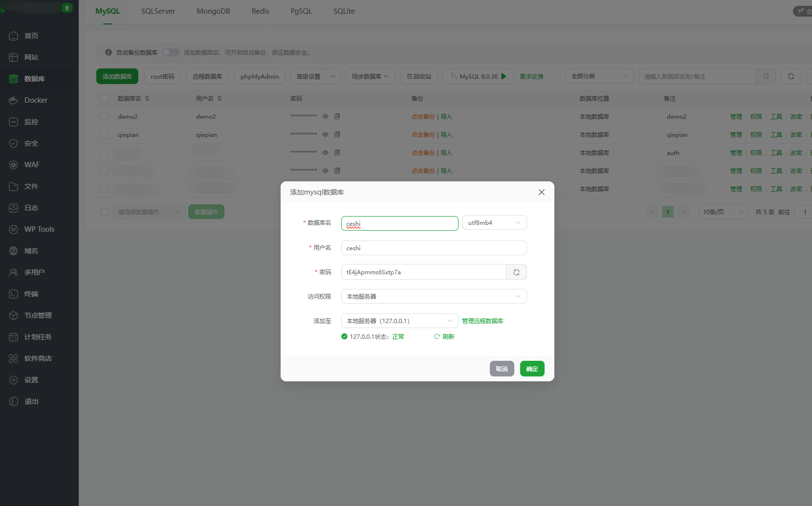The width and height of the screenshot is (812, 506).
Task: Regenerate the random password in dialog
Action: (516, 272)
